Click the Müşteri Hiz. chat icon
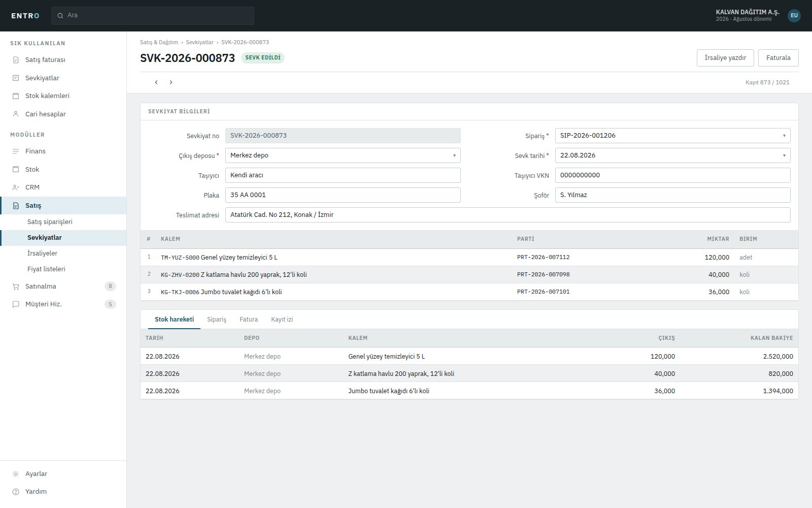The height and width of the screenshot is (508, 812). pyautogui.click(x=16, y=304)
